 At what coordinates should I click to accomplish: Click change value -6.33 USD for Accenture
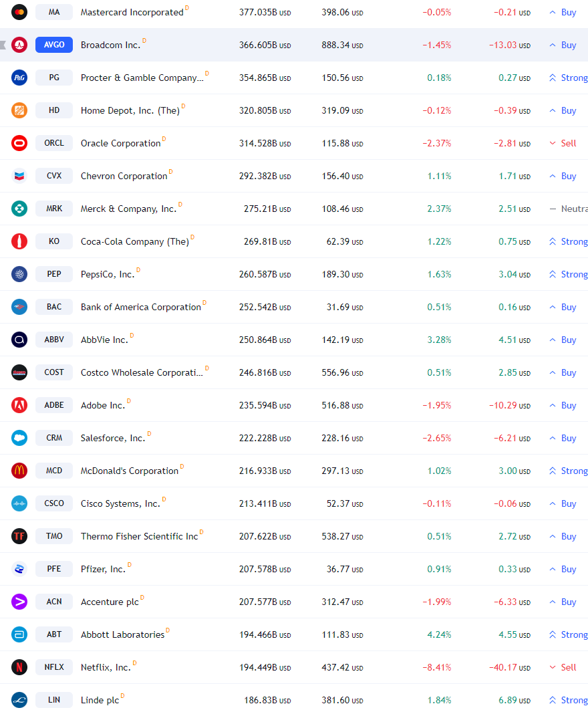tap(512, 602)
